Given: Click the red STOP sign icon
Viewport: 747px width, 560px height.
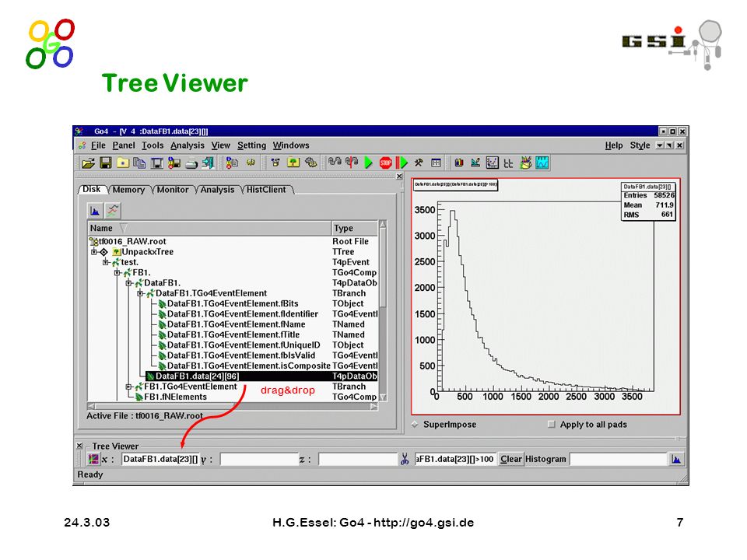Looking at the screenshot, I should pos(385,163).
